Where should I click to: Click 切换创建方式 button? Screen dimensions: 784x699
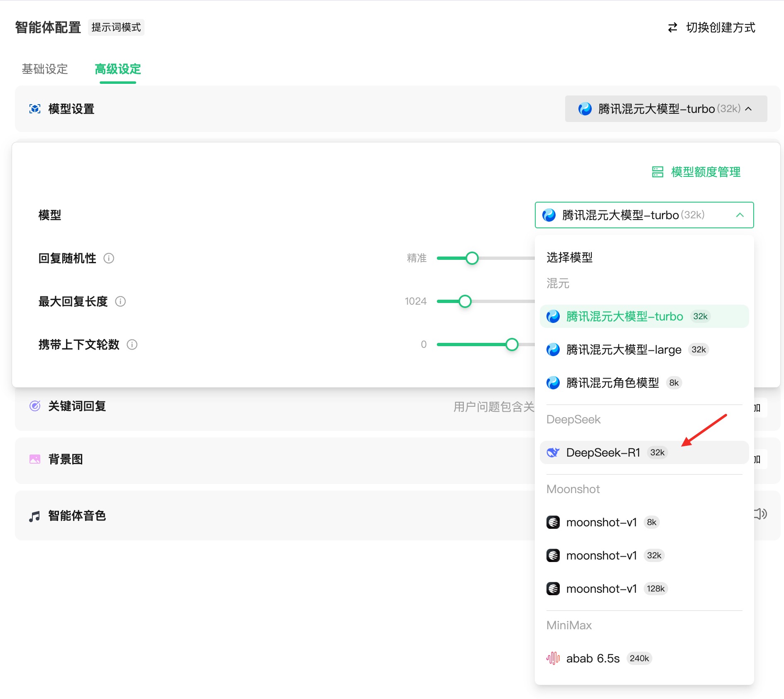click(x=711, y=27)
